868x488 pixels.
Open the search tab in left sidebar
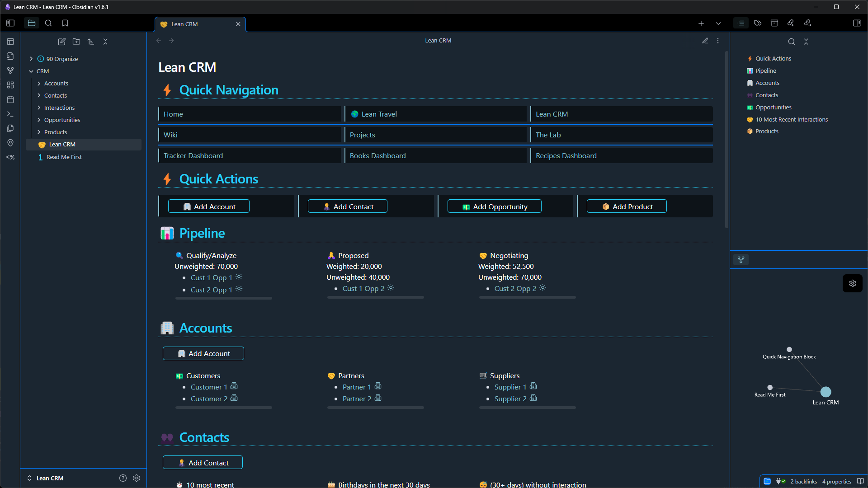[x=48, y=23]
